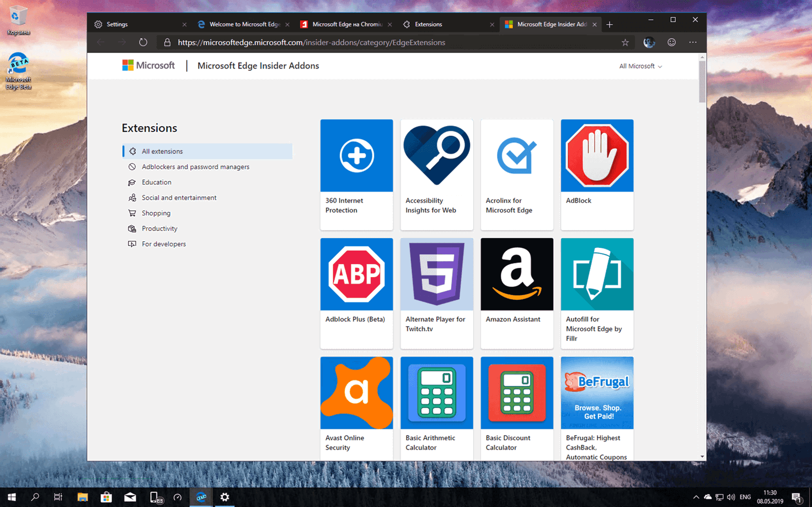Open the Avast Online Security title link
Image resolution: width=812 pixels, height=507 pixels.
click(x=345, y=443)
